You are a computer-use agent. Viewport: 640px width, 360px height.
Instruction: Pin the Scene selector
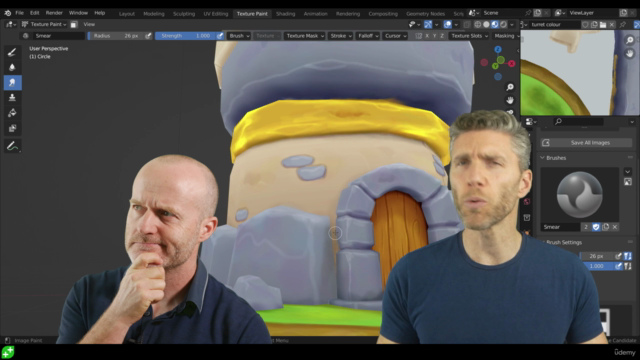[x=528, y=13]
